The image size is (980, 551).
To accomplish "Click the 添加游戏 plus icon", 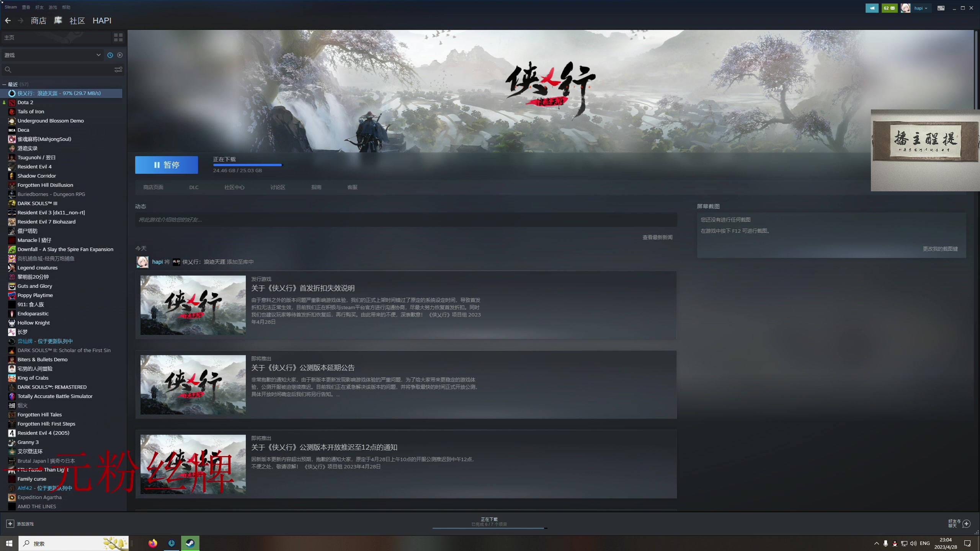I will point(10,523).
